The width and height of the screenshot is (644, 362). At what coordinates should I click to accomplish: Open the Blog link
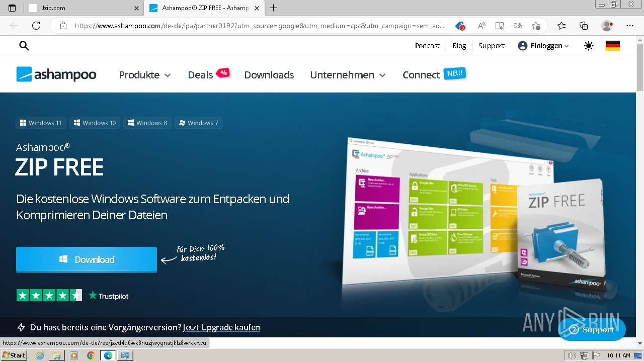coord(459,46)
